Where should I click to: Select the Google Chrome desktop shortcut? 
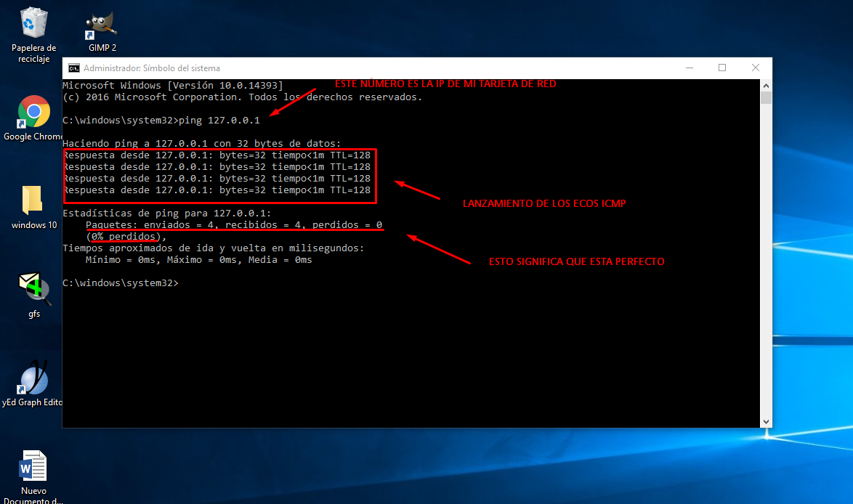point(33,118)
